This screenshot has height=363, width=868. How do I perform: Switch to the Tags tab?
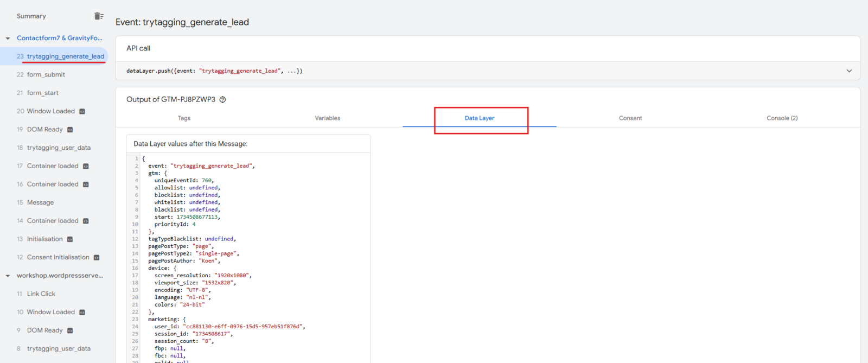coord(184,118)
